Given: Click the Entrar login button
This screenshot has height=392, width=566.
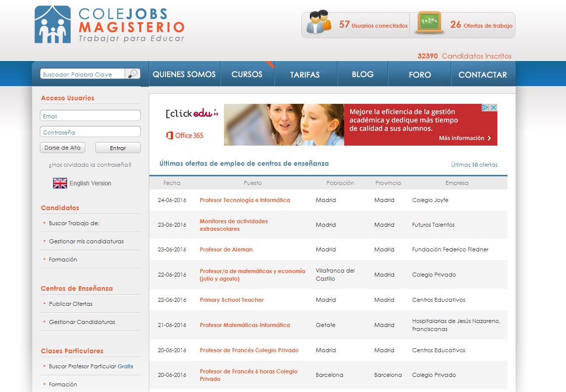Looking at the screenshot, I should point(118,148).
